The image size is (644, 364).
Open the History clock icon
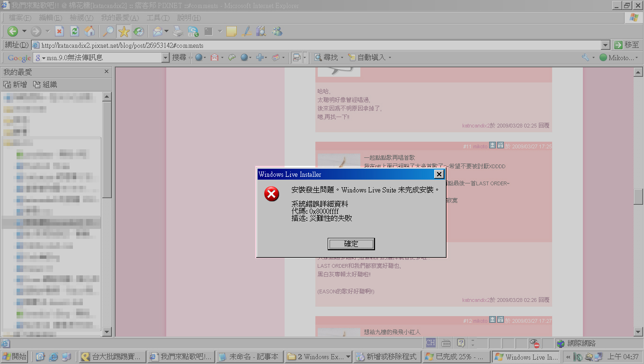click(138, 31)
